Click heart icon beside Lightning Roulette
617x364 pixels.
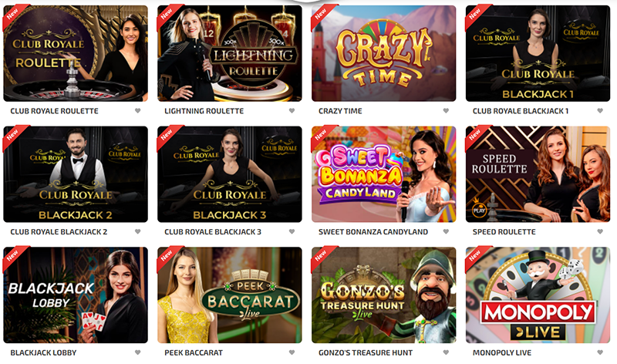point(292,111)
